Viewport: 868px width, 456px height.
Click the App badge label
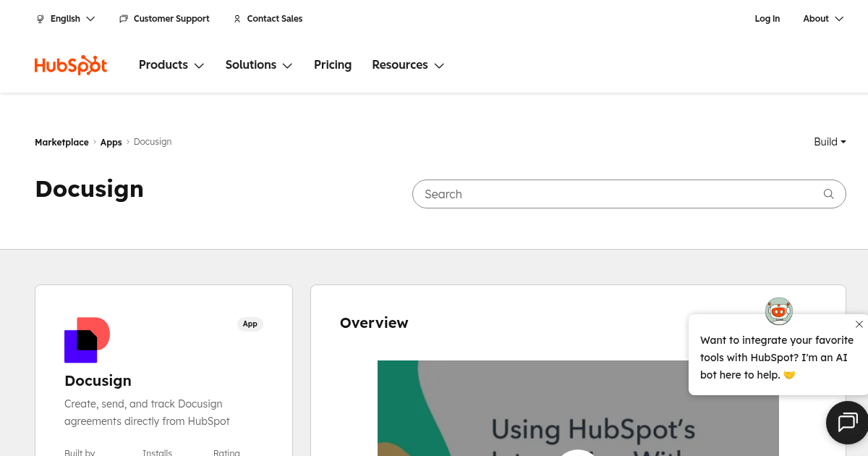250,324
